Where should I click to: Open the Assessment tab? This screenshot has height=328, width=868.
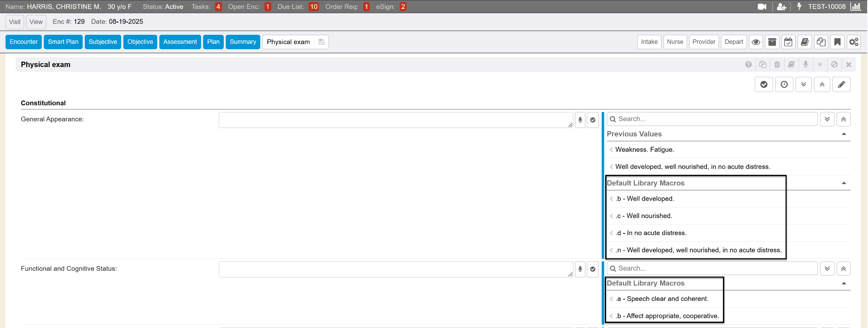click(180, 42)
